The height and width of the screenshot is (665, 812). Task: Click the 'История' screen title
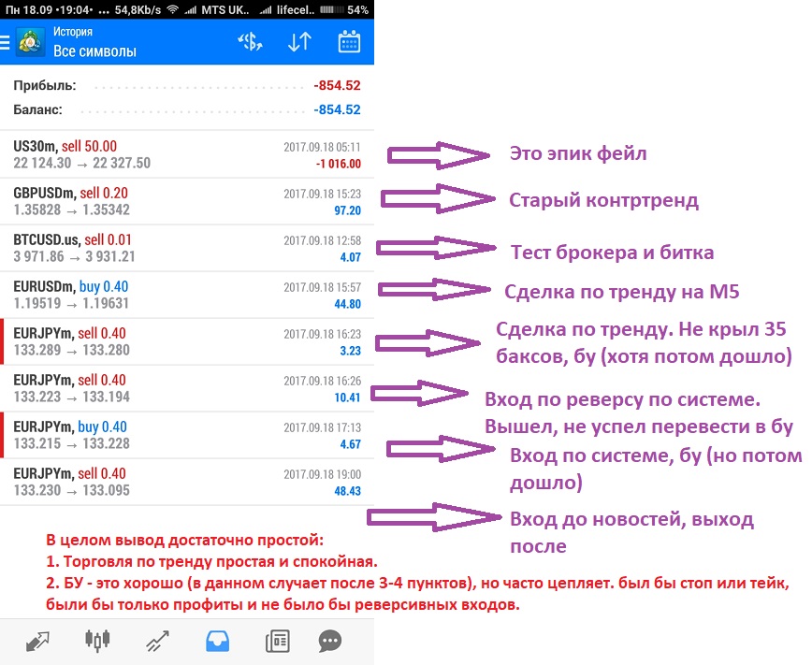pyautogui.click(x=73, y=32)
